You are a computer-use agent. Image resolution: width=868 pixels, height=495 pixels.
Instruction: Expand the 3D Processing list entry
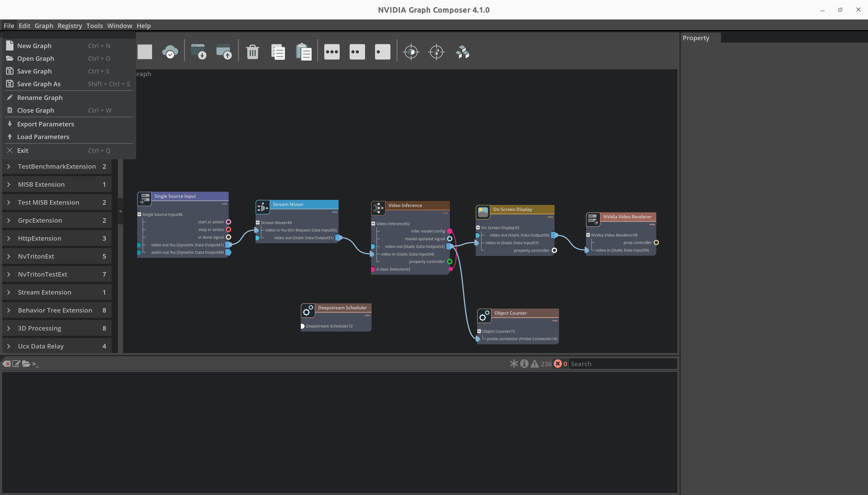(9, 328)
